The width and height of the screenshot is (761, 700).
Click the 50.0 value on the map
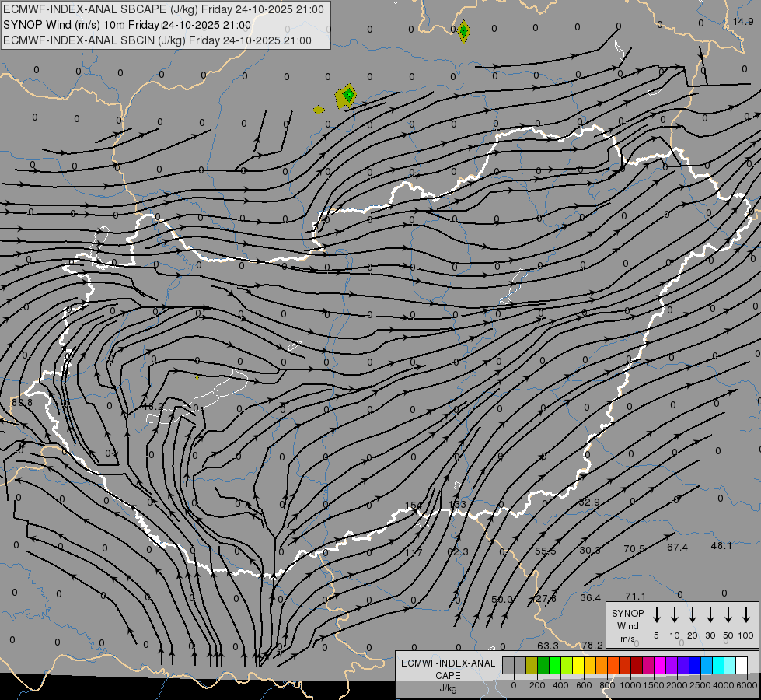tap(502, 600)
